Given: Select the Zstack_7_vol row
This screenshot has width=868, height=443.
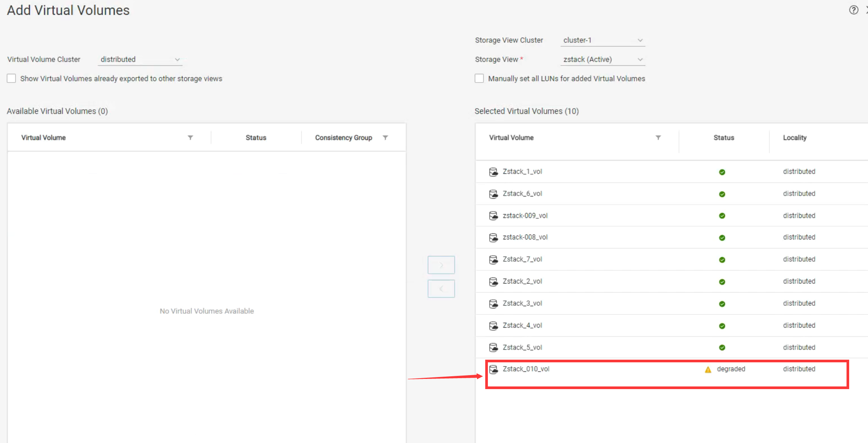Looking at the screenshot, I should (x=522, y=259).
